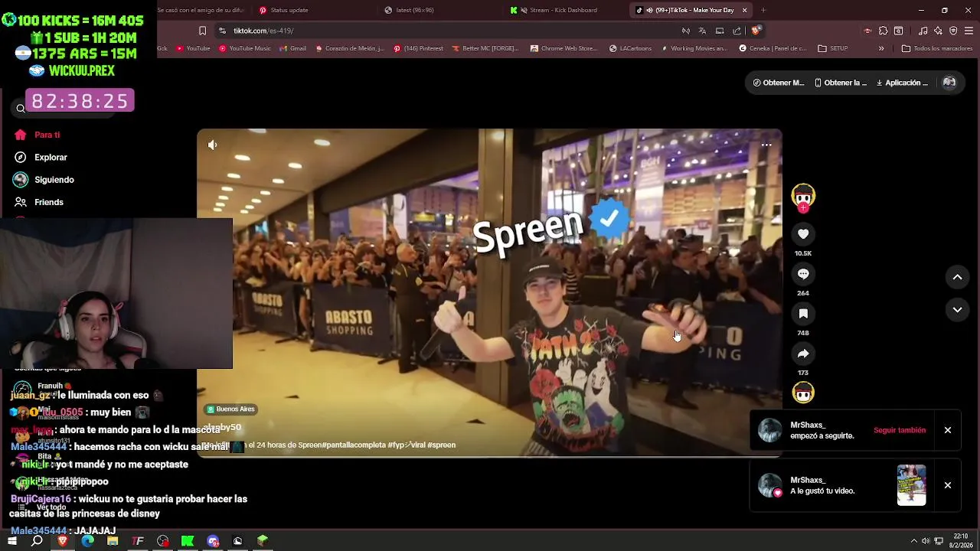This screenshot has height=551, width=980.
Task: Open the clock showing 22:10
Action: click(961, 540)
